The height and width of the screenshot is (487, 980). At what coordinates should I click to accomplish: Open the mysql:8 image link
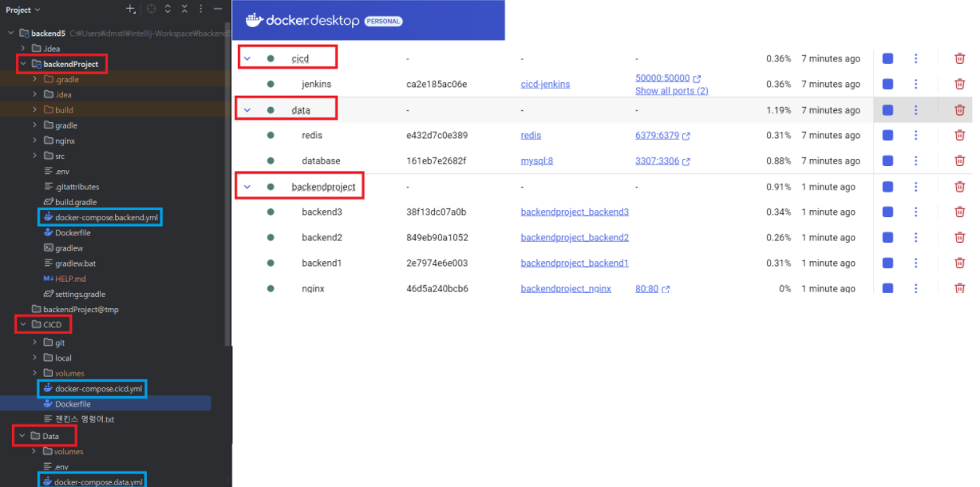pyautogui.click(x=536, y=160)
